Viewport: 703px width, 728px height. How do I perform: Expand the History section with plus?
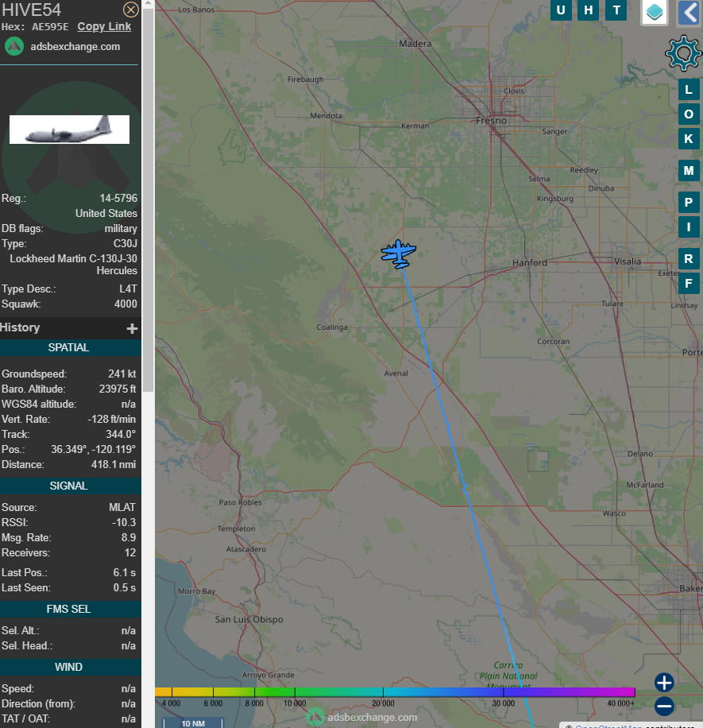[132, 329]
